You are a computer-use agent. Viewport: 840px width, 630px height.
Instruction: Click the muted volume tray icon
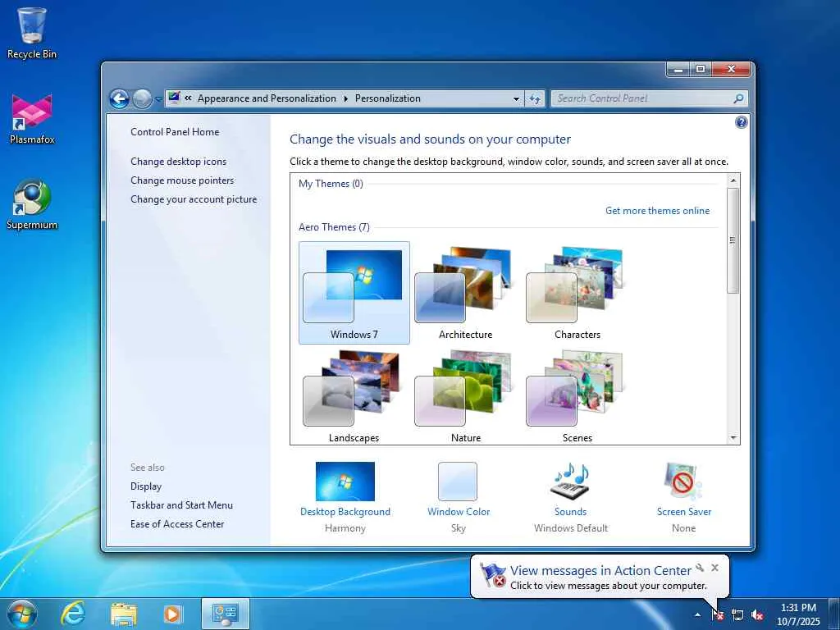click(757, 614)
